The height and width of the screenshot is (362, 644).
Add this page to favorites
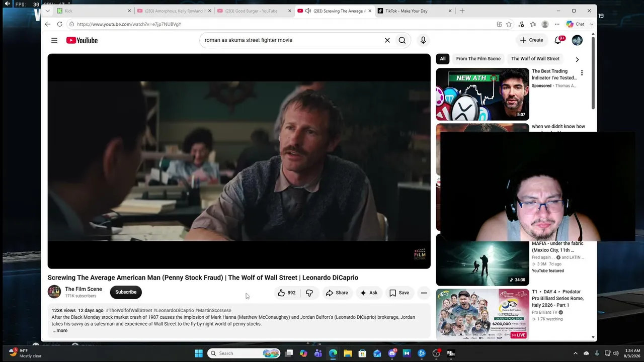point(509,24)
